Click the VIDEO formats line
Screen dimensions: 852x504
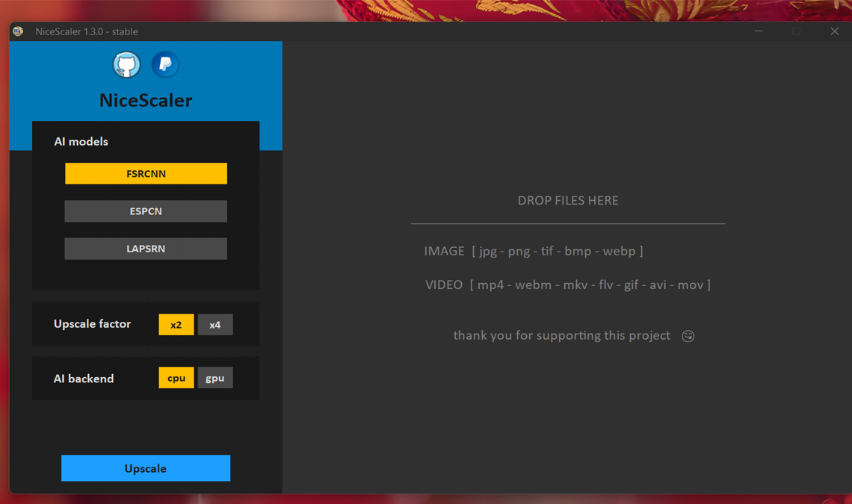pyautogui.click(x=568, y=284)
